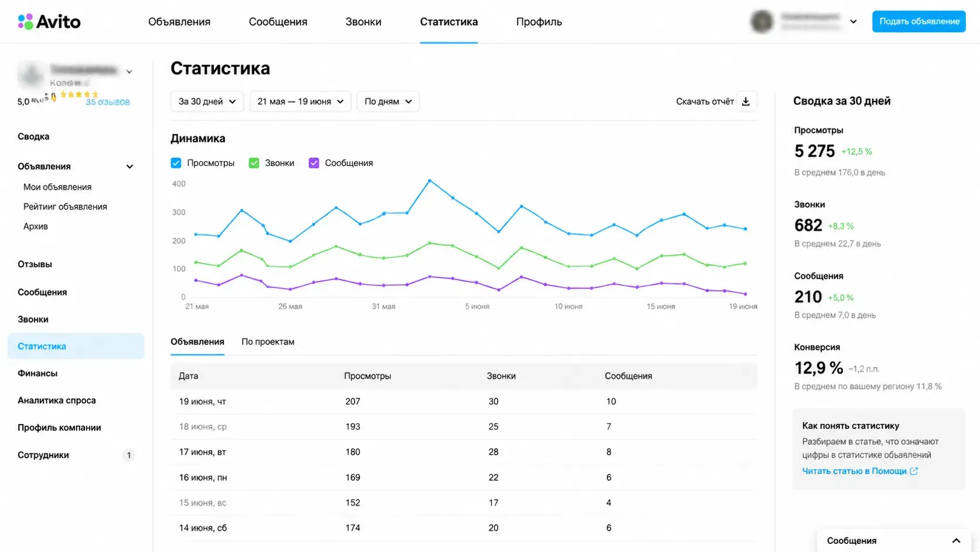Open Отзывы in the sidebar
980x552 pixels.
tap(35, 265)
